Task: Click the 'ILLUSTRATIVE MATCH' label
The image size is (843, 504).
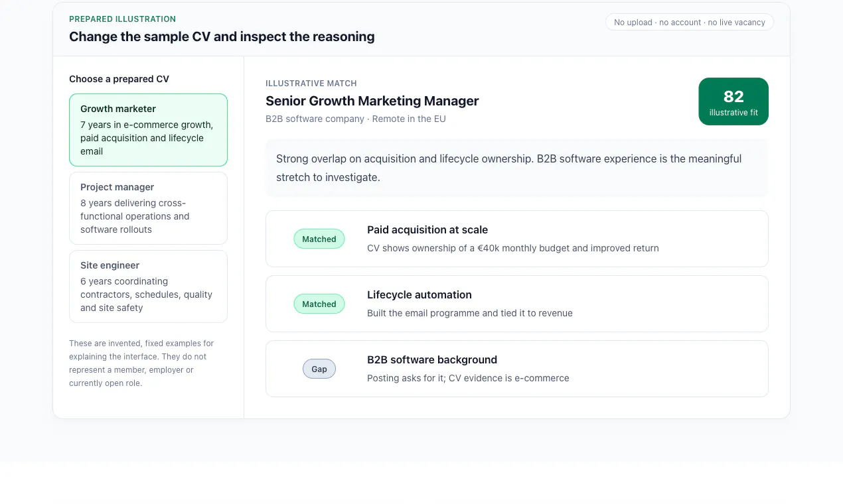Action: [x=311, y=84]
